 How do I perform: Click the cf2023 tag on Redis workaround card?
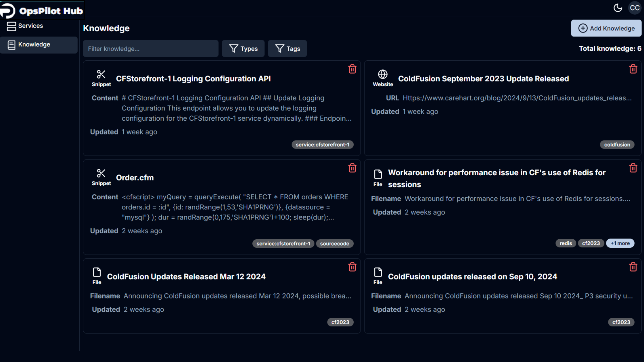click(591, 243)
